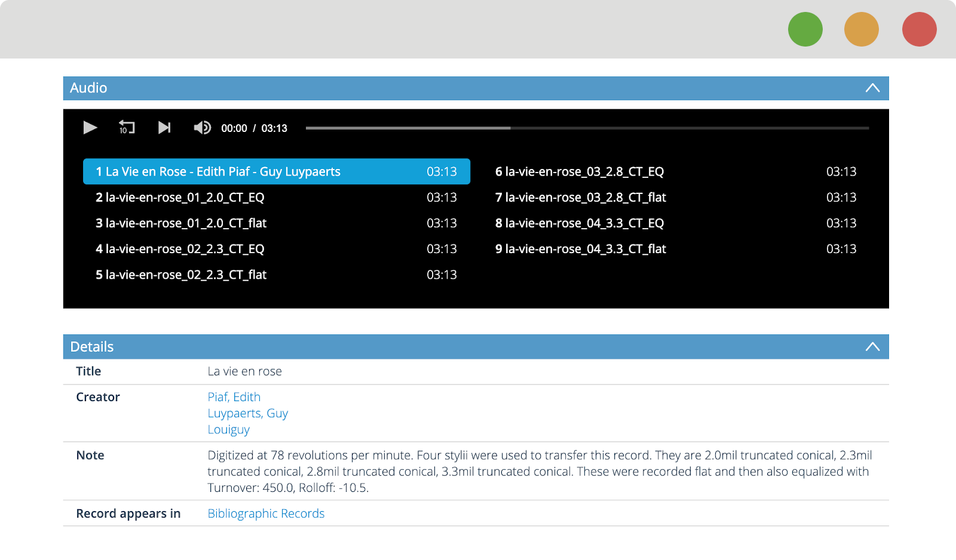Play track 3 la-vie-en-rose_01_2.0_CT_flat

click(x=277, y=223)
